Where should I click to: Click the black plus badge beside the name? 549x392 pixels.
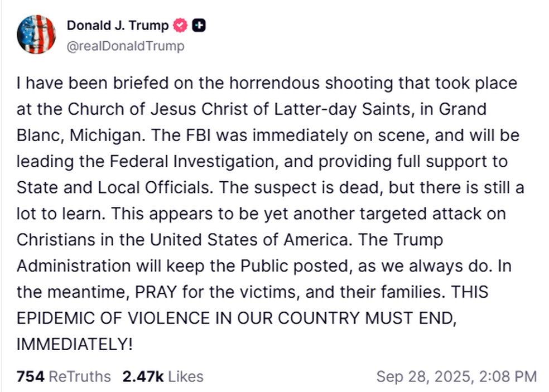[x=198, y=26]
